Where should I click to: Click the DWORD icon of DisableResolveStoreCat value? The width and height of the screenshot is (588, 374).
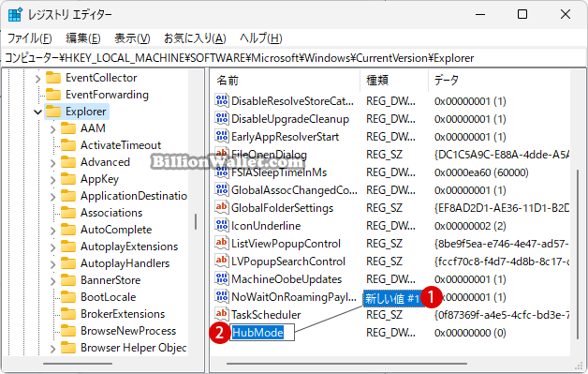pyautogui.click(x=222, y=100)
